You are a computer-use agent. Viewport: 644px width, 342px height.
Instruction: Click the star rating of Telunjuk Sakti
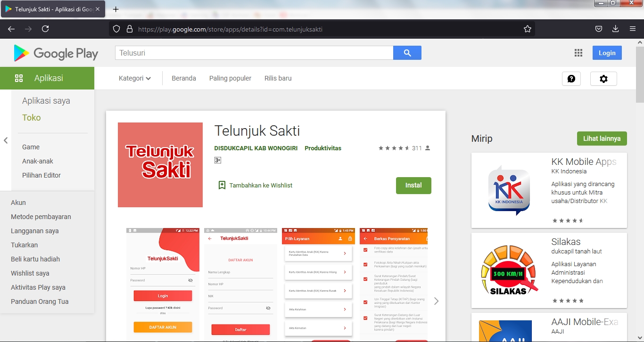click(x=394, y=148)
